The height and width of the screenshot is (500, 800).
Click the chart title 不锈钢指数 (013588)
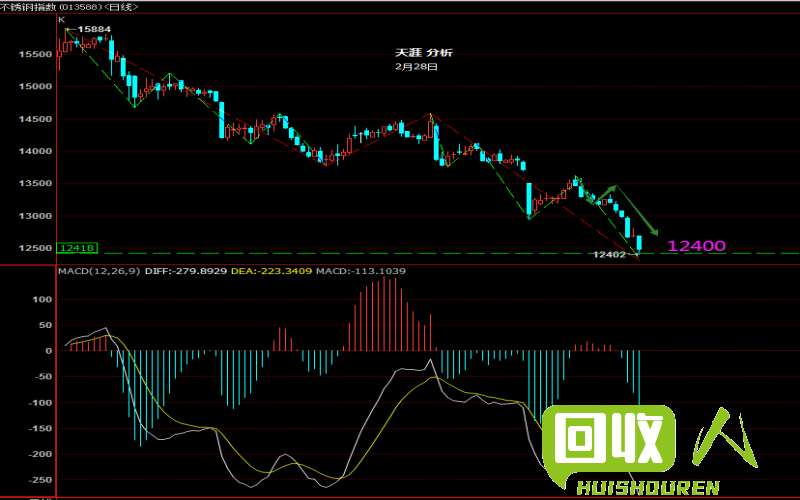pyautogui.click(x=52, y=7)
